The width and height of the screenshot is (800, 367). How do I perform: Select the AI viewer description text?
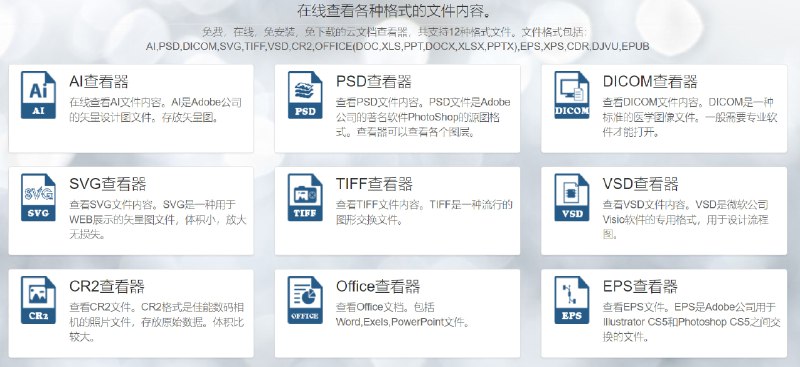156,110
